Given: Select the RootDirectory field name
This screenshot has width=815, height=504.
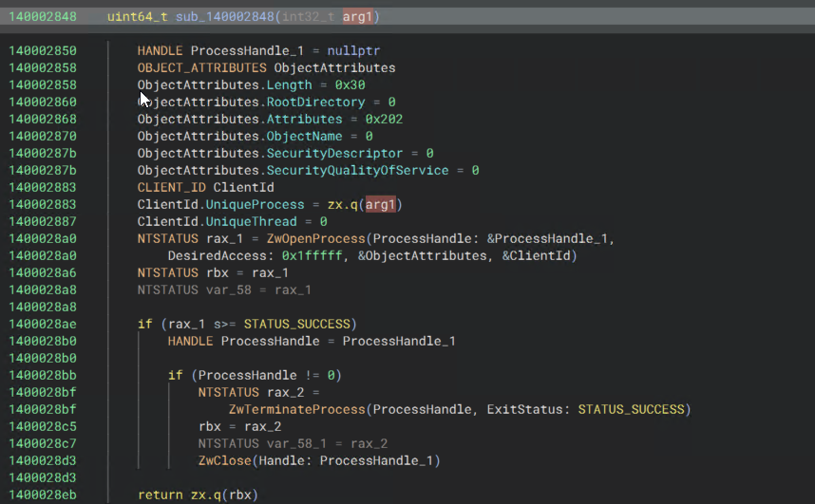Looking at the screenshot, I should 315,102.
